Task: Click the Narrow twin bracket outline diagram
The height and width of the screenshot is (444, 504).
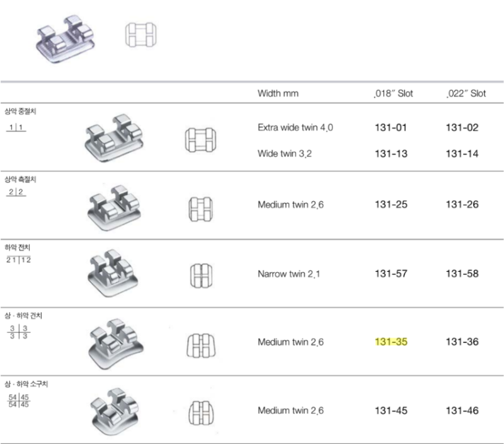Action: click(x=201, y=276)
